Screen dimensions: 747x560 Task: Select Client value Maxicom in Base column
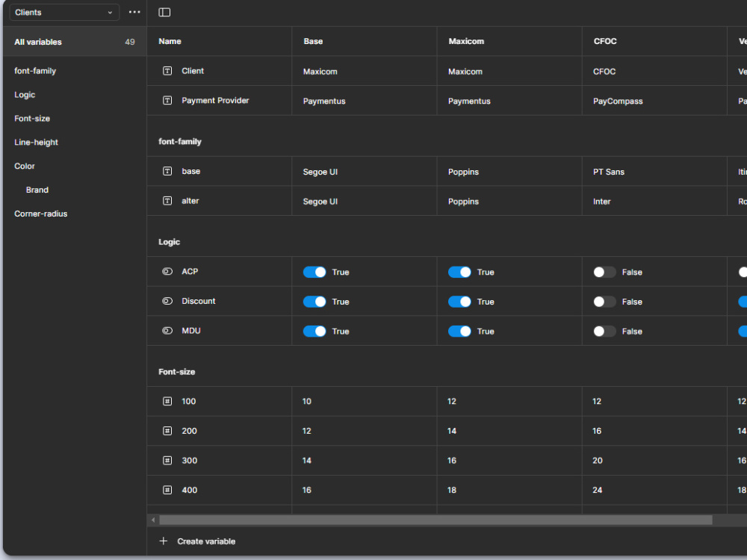[320, 72]
